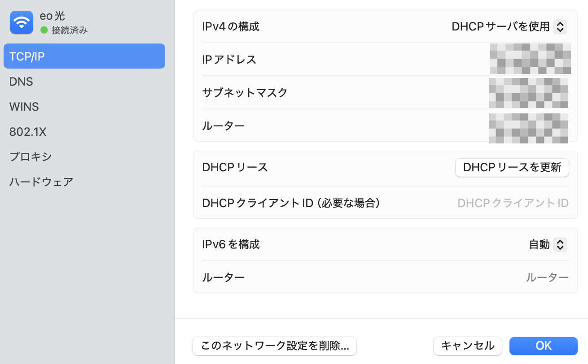The width and height of the screenshot is (588, 364).
Task: Click このネットワーク設定を削除 button
Action: pyautogui.click(x=274, y=346)
